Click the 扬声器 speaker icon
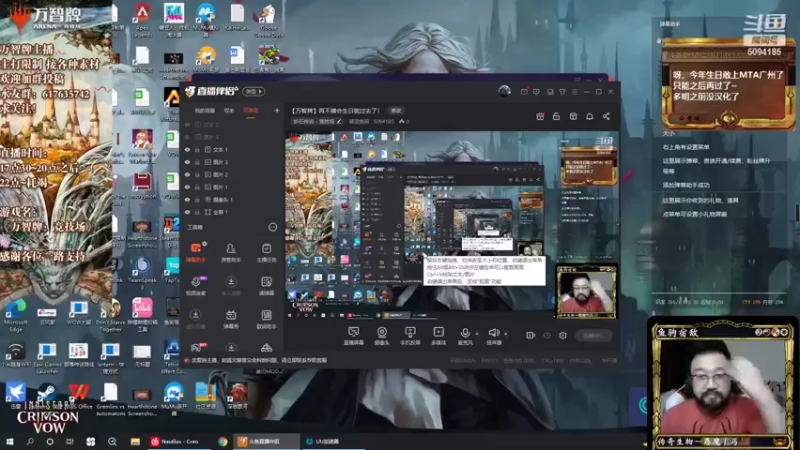 [x=493, y=333]
